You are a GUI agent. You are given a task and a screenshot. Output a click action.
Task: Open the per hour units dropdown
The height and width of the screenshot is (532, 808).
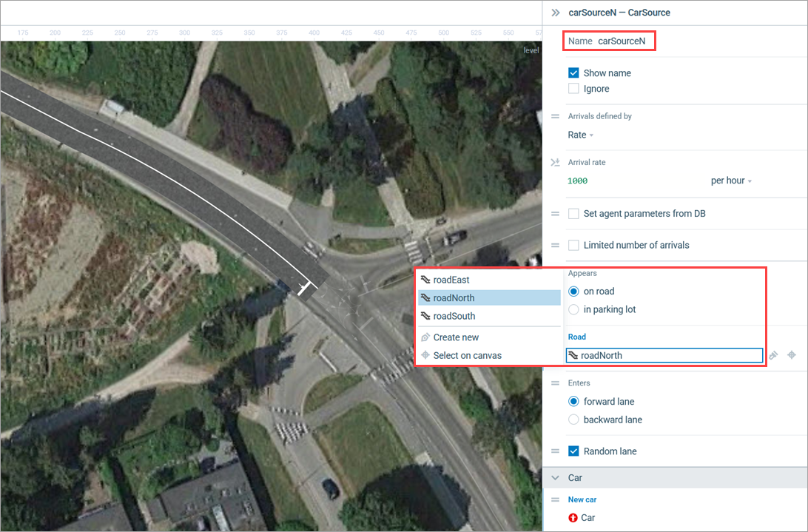[x=731, y=181]
